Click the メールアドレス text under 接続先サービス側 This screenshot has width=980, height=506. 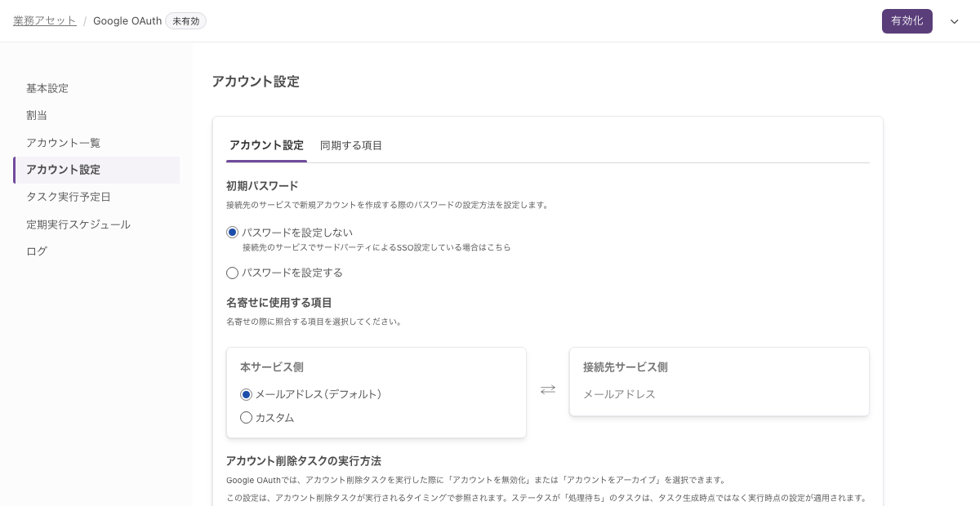pyautogui.click(x=619, y=394)
